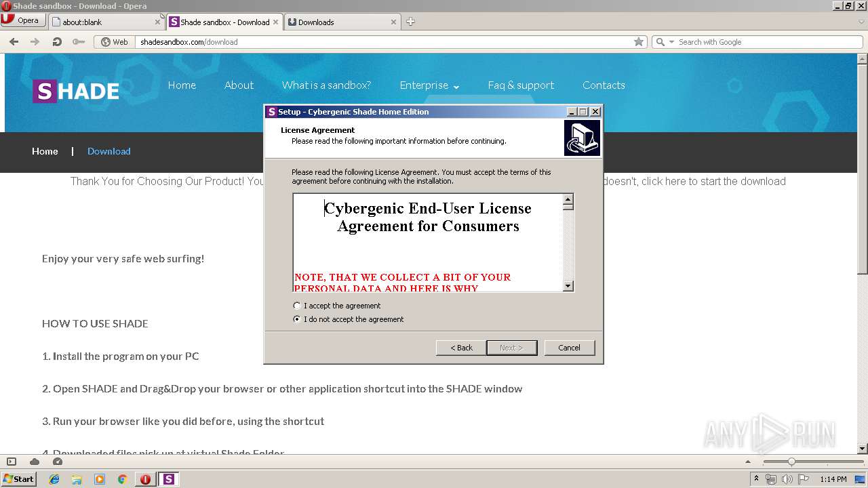Open the volume tray icon
868x488 pixels.
coord(787,479)
